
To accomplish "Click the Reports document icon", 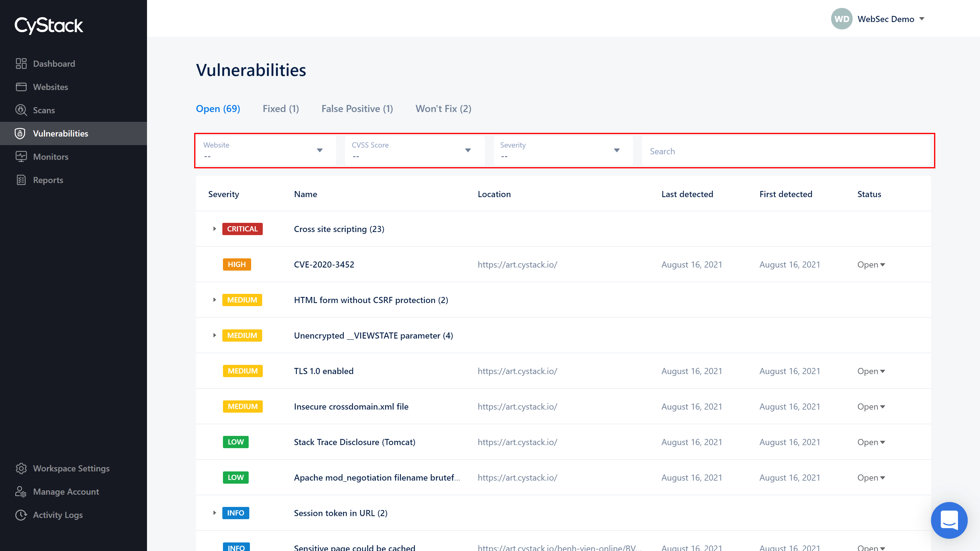I will pos(21,180).
